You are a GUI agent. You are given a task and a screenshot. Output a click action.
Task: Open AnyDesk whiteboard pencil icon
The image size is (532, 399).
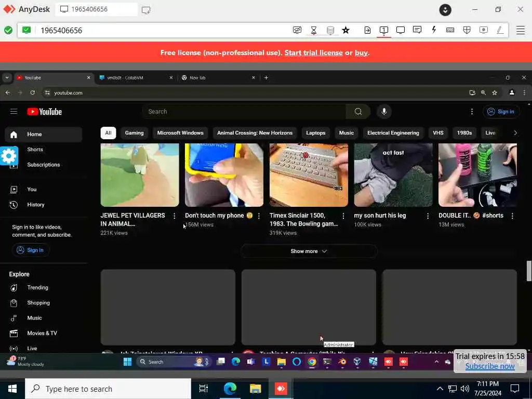500,30
